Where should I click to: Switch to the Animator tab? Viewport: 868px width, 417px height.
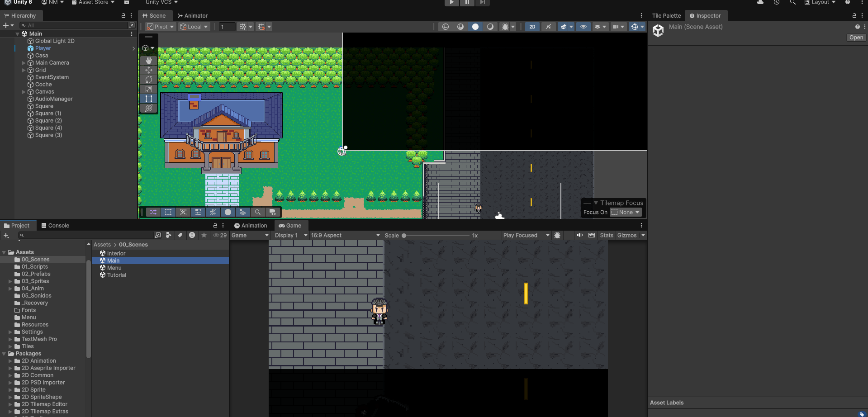(193, 15)
